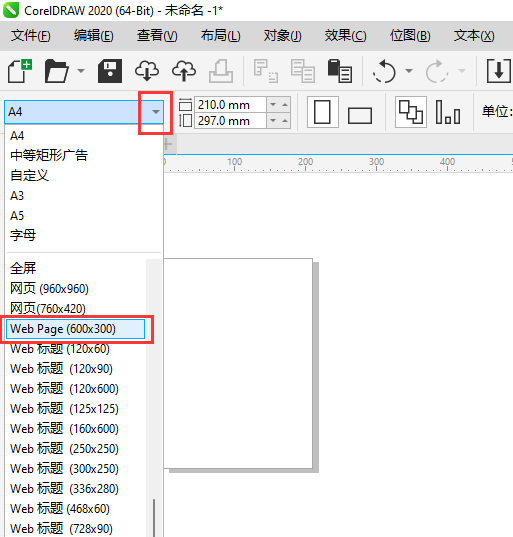The width and height of the screenshot is (513, 537).
Task: Expand the Open recent files arrow
Action: [x=81, y=71]
